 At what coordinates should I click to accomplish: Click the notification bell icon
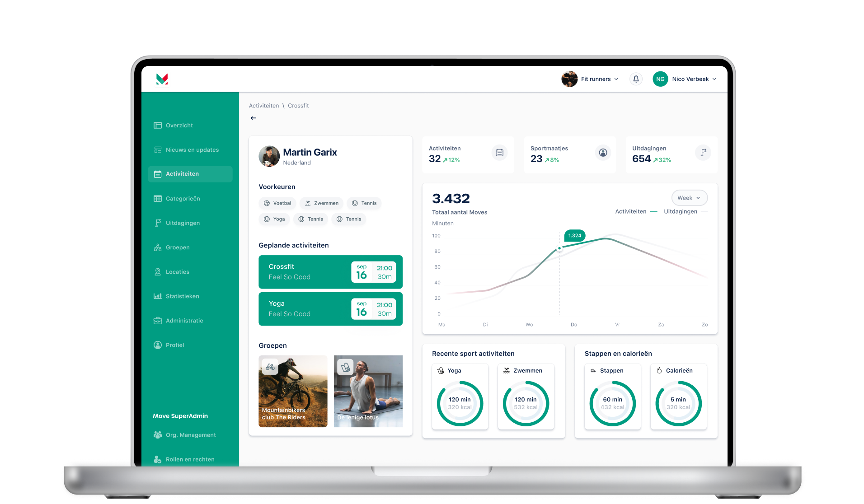tap(636, 79)
